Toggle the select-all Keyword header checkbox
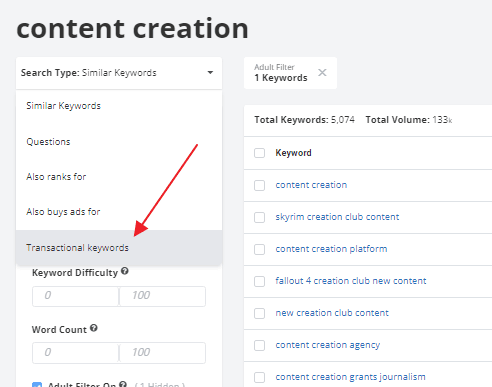This screenshot has width=492, height=387. tap(259, 153)
